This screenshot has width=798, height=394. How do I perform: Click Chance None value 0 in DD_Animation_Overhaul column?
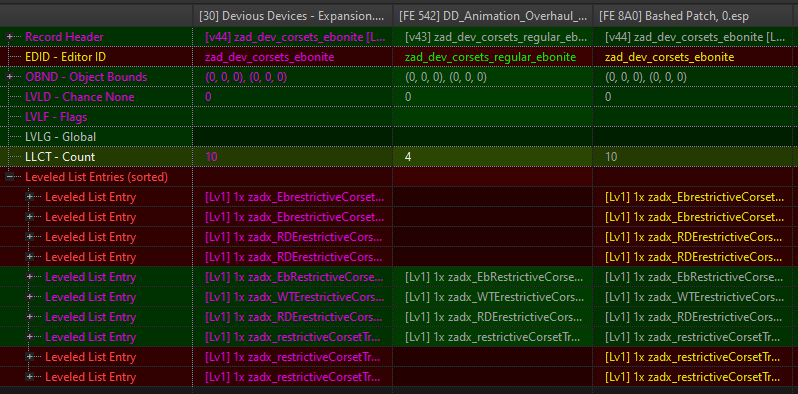[x=408, y=97]
